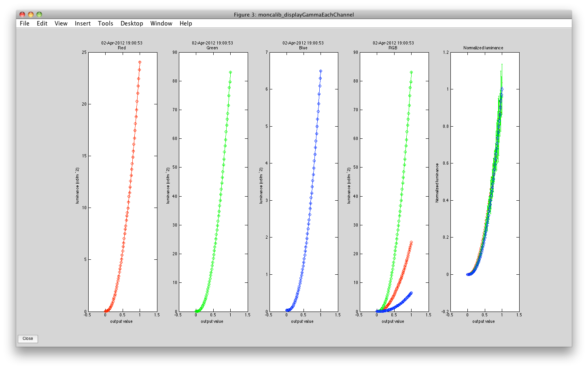The height and width of the screenshot is (369, 588).
Task: Open the Window menu
Action: click(x=161, y=23)
